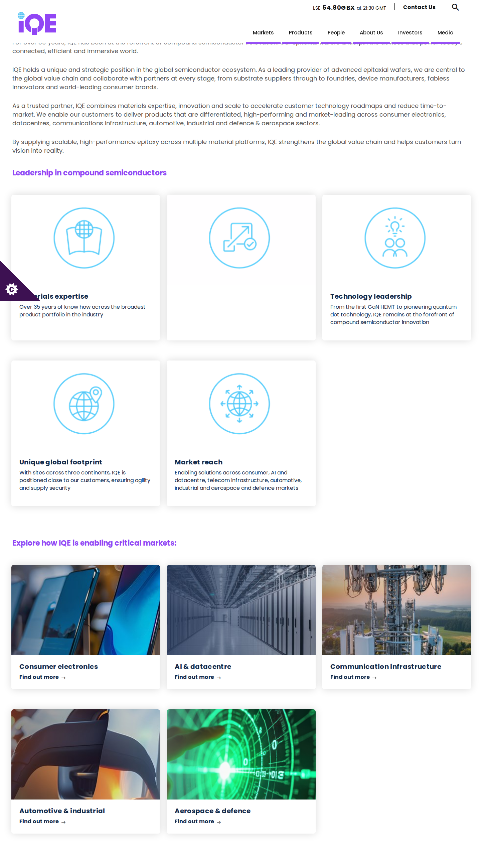Viewport: 481px width, 868px height.
Task: Click the green radar Aerospace image
Action: [x=241, y=754]
